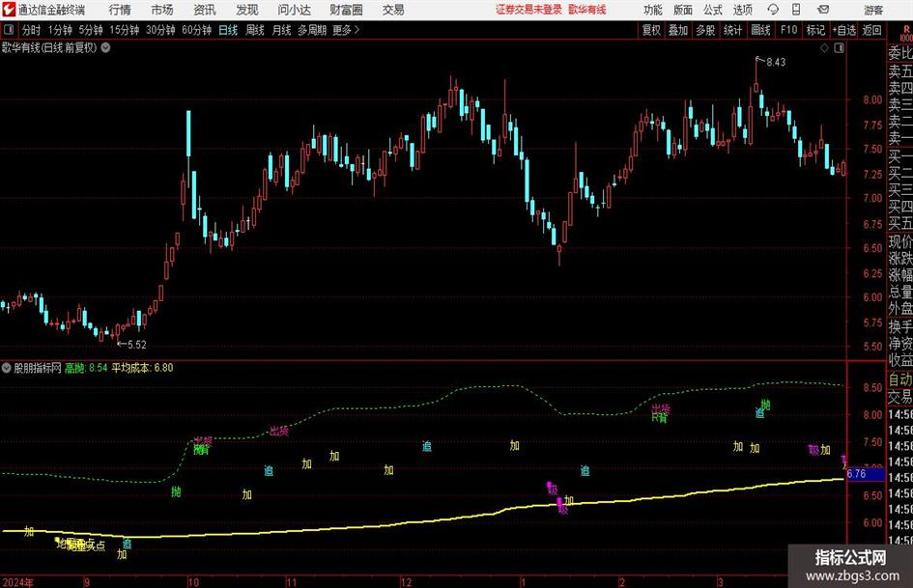Click the 歌华有线(日线 前复权) chart title
Image resolution: width=913 pixels, height=588 pixels.
[x=49, y=47]
